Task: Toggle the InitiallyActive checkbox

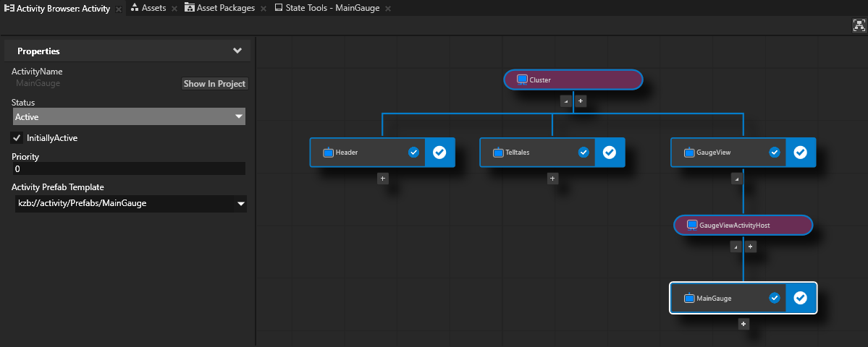Action: [x=17, y=137]
